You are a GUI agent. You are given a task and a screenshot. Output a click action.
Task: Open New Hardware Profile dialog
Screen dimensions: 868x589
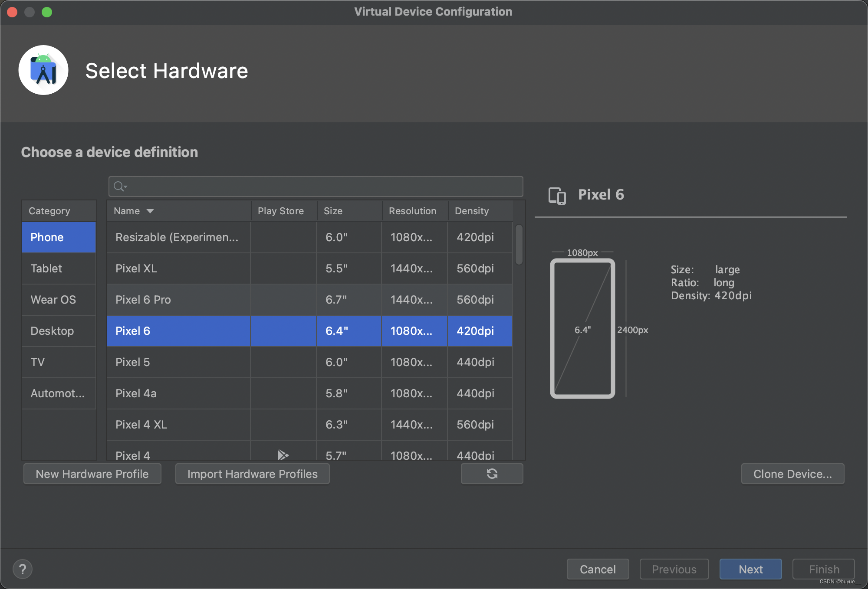[x=92, y=474]
